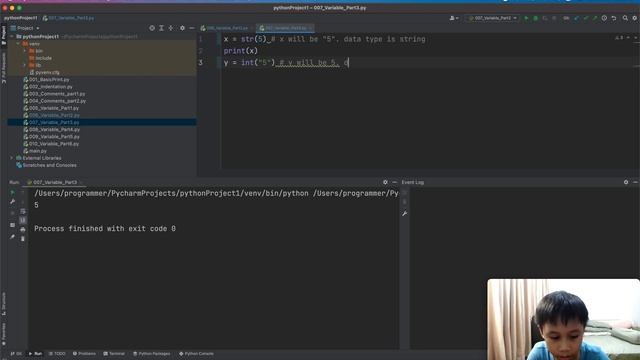Open the Run tool window at bottom

point(36,353)
